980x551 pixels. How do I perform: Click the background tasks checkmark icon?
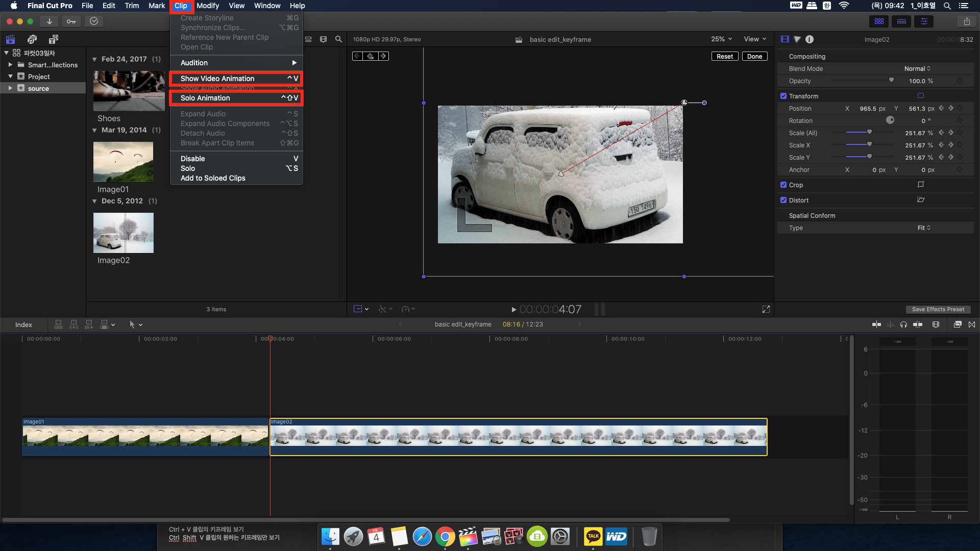coord(94,21)
